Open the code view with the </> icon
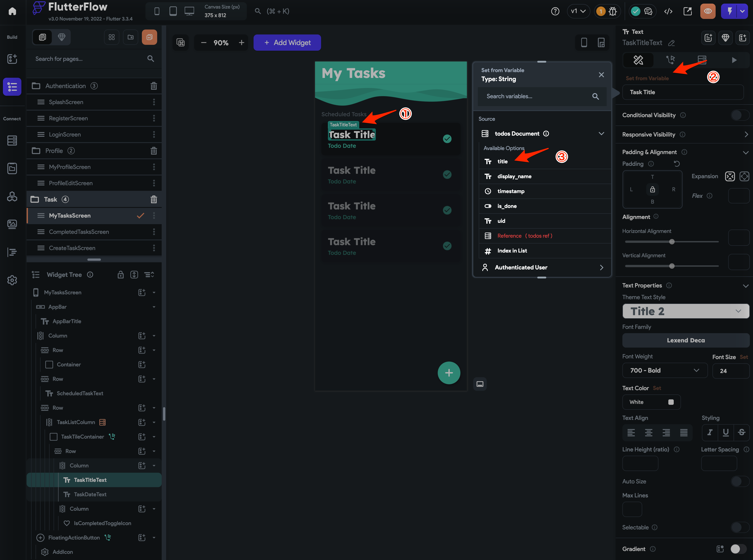The height and width of the screenshot is (560, 753). (669, 11)
